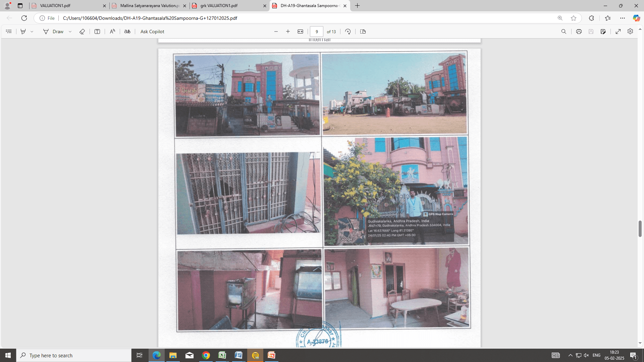Screen dimensions: 644x362
Task: Search within the PDF document
Action: [564, 32]
